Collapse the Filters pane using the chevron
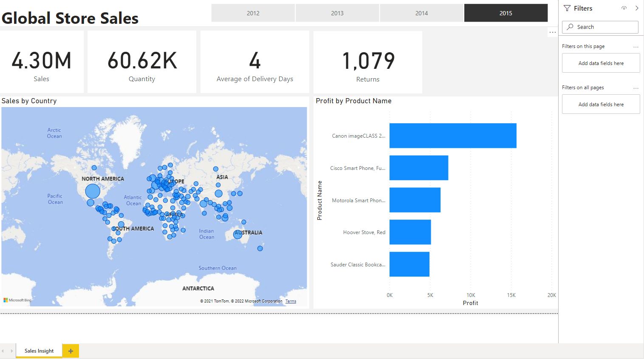This screenshot has height=359, width=644. point(637,8)
